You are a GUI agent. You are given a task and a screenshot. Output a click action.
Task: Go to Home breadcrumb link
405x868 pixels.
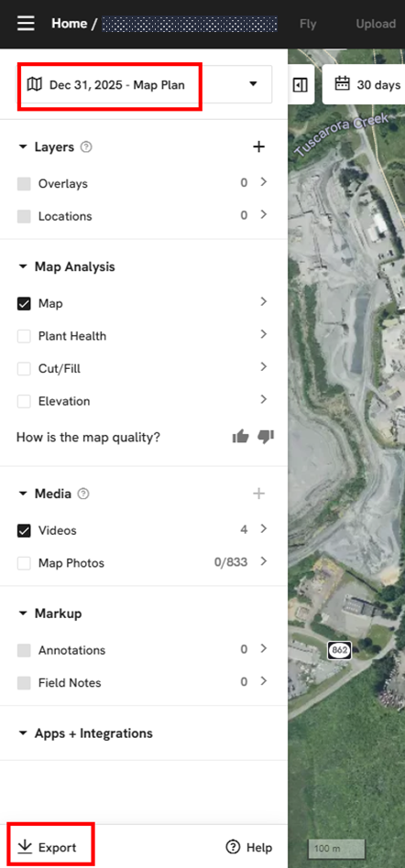point(70,23)
